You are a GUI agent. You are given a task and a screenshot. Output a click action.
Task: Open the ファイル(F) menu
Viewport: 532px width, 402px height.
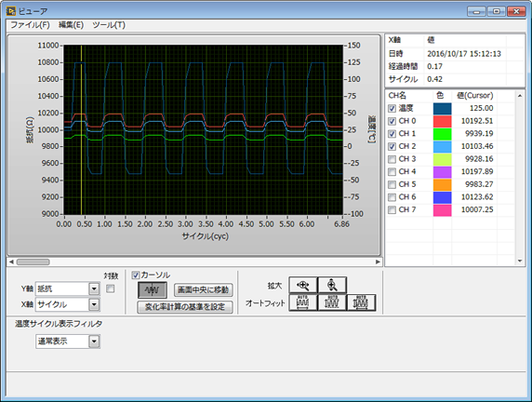pos(30,25)
